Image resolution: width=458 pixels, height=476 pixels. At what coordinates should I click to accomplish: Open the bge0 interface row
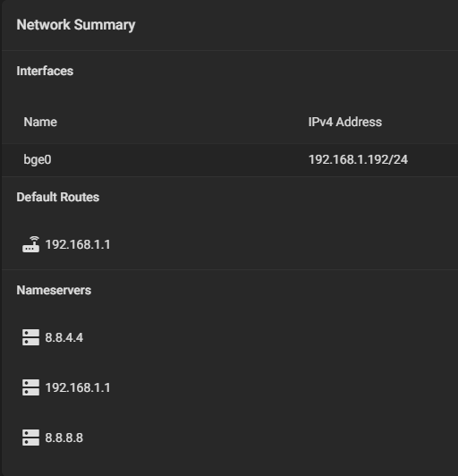click(x=230, y=160)
